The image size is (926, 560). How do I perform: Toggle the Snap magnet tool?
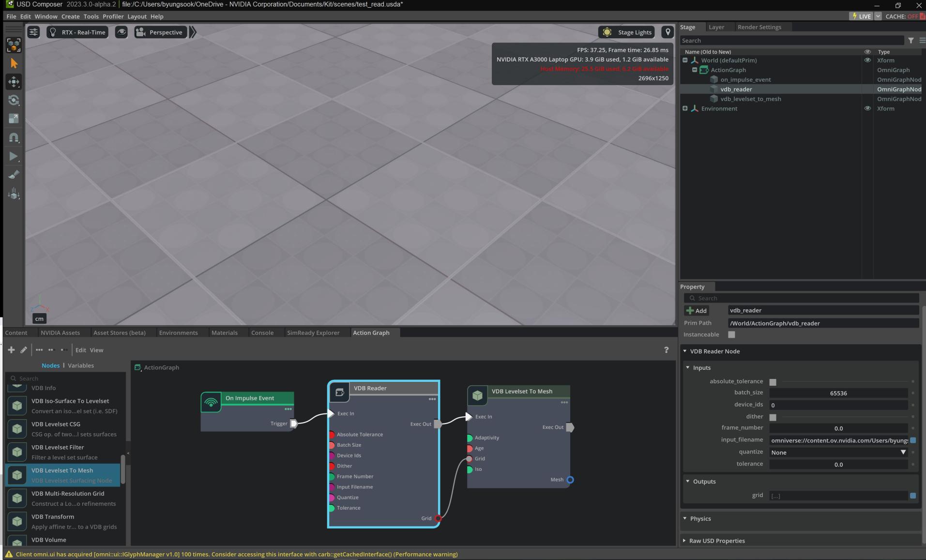click(x=14, y=138)
